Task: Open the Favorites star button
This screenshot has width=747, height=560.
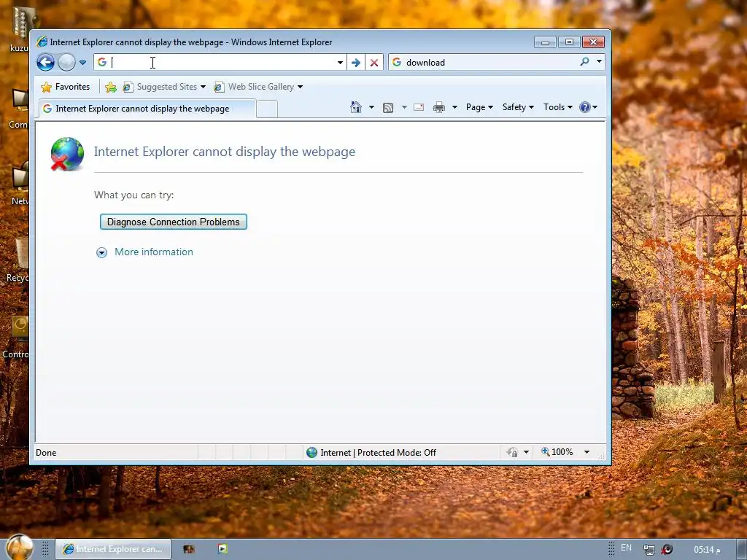Action: tap(66, 87)
